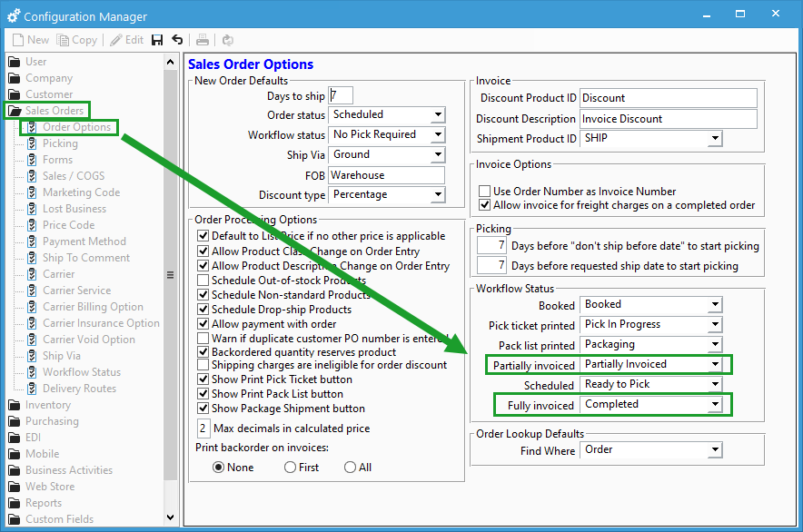
Task: Toggle Allow Product Class Change checkbox
Action: click(203, 251)
